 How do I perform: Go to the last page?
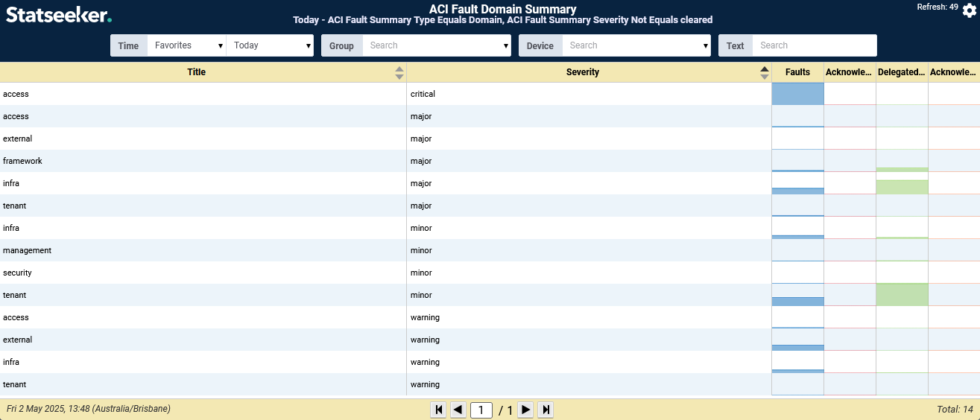[546, 410]
